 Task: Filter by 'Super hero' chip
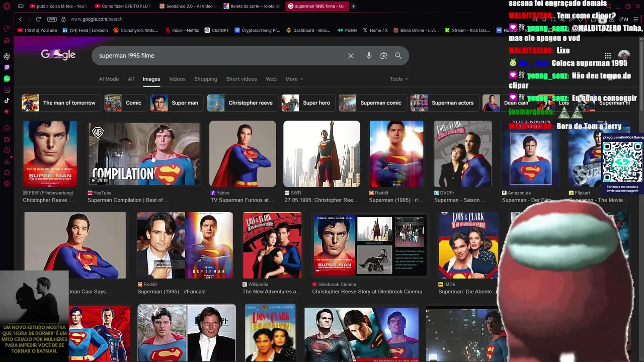coord(307,103)
